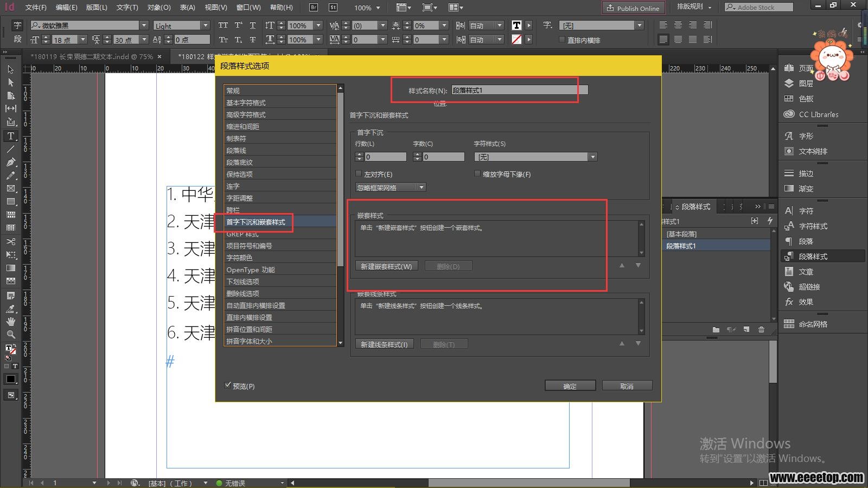Open the font size 18点 dropdown
Image resolution: width=868 pixels, height=488 pixels.
pyautogui.click(x=83, y=40)
